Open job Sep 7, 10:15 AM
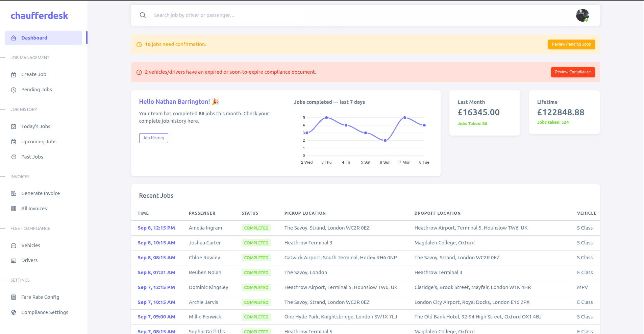Viewport: 644px width, 334px height. pyautogui.click(x=156, y=302)
